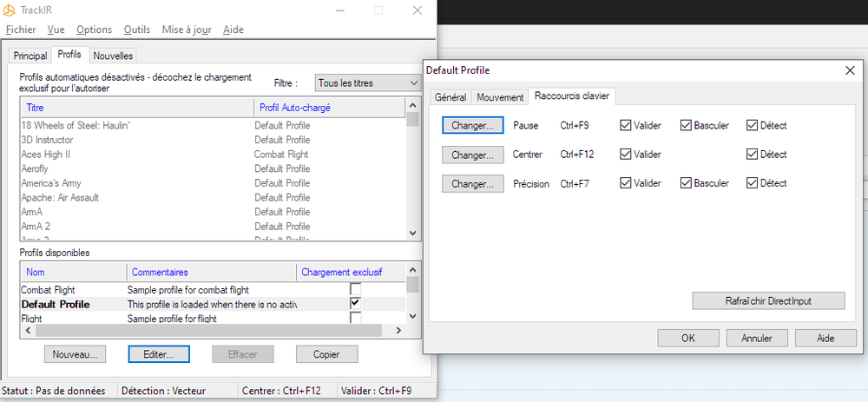Click Changer... for Centrer hotkey
The height and width of the screenshot is (402, 868).
coord(473,155)
